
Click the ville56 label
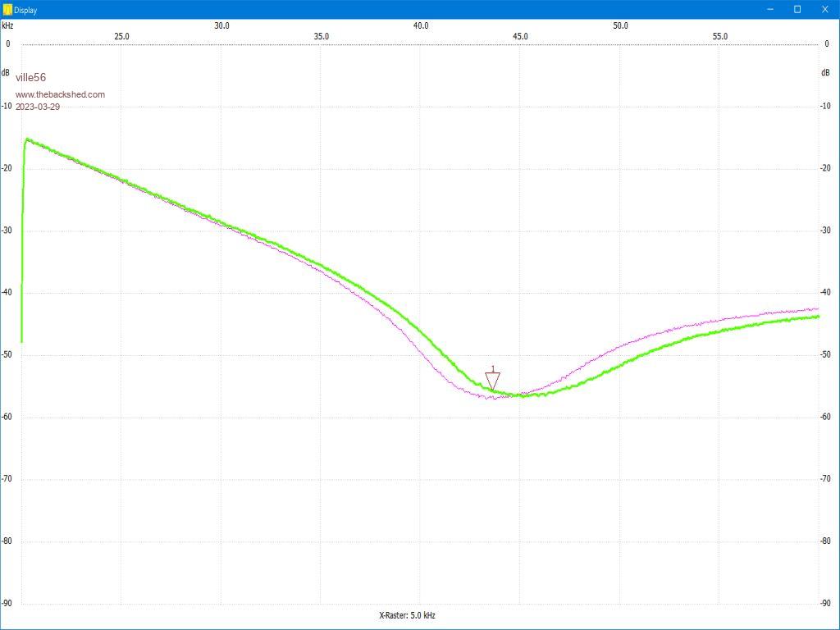pyautogui.click(x=30, y=78)
